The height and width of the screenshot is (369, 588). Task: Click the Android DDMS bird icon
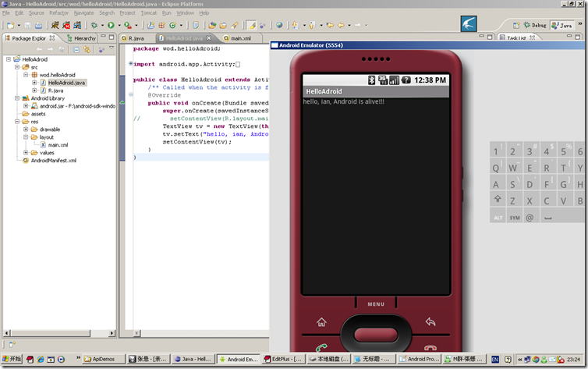(469, 24)
